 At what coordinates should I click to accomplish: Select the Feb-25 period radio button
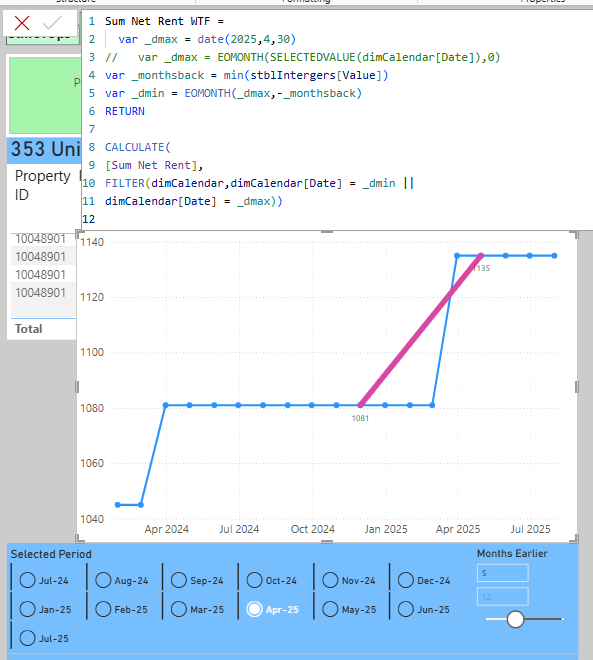tap(103, 609)
